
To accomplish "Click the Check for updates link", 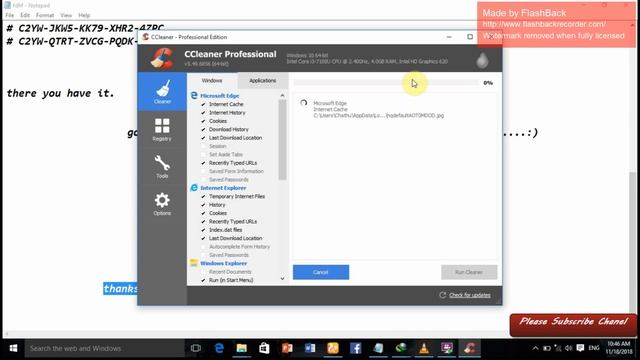I will click(470, 295).
